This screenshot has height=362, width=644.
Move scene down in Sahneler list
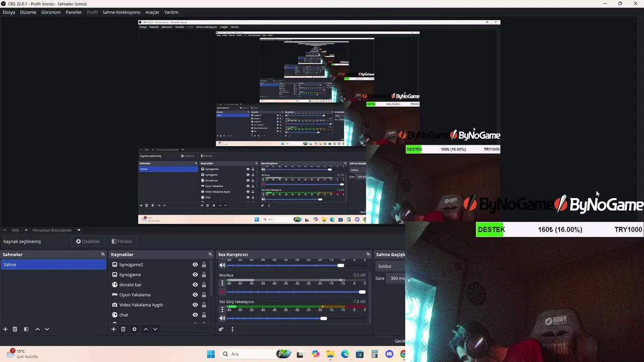pos(47,329)
